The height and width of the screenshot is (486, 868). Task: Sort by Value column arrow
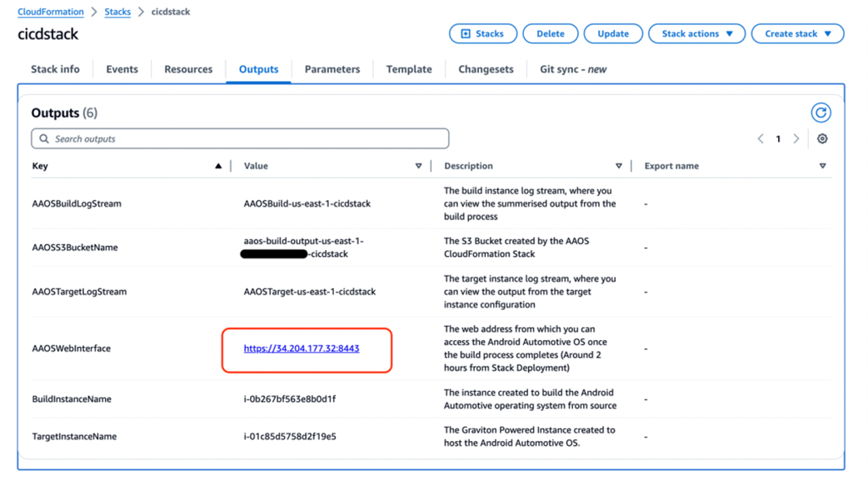point(418,166)
